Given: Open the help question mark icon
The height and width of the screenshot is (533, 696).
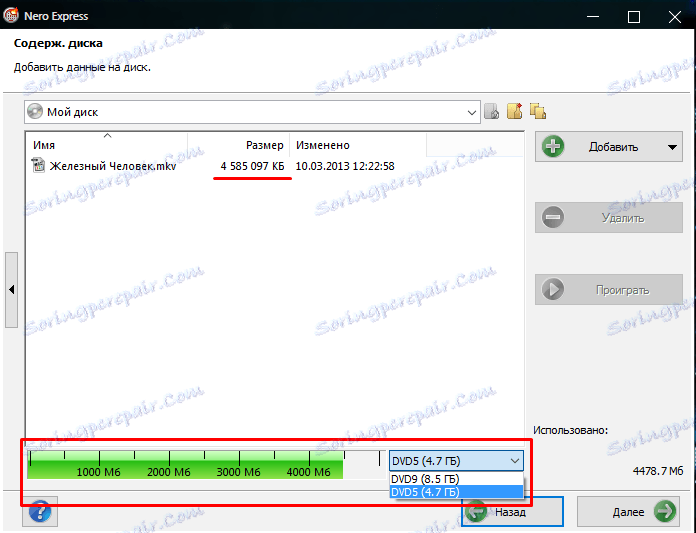Looking at the screenshot, I should [40, 511].
